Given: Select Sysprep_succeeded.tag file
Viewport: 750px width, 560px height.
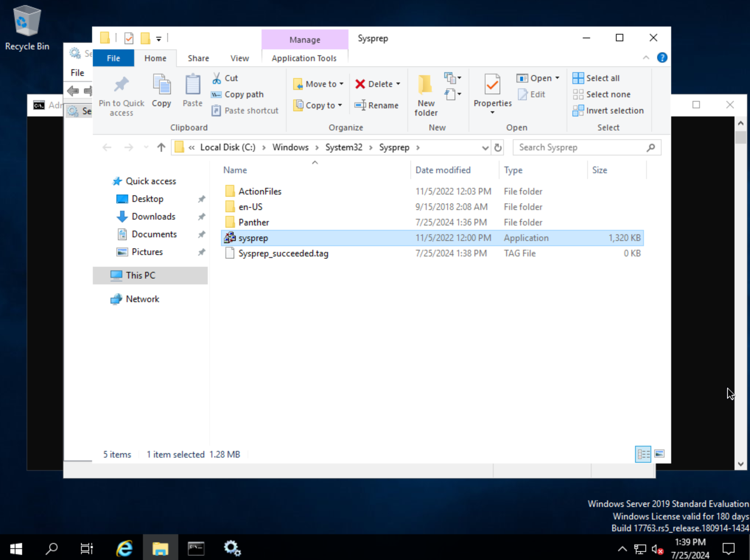Looking at the screenshot, I should point(283,253).
